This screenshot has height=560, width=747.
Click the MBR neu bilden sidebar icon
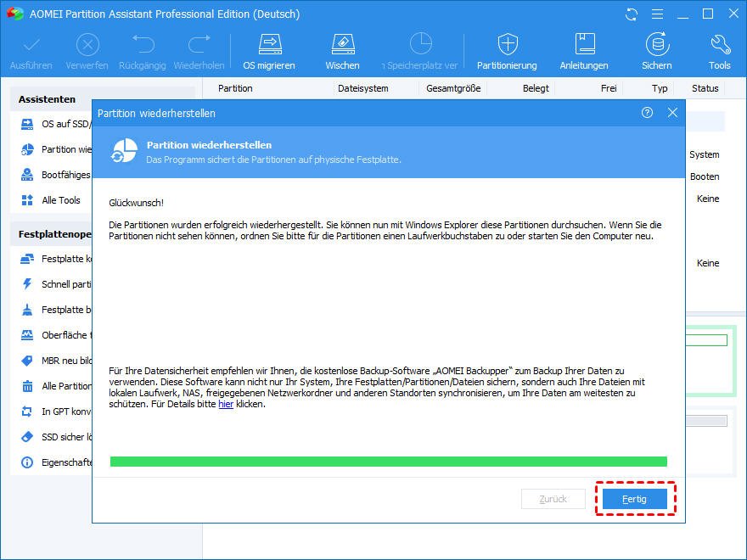click(x=27, y=361)
